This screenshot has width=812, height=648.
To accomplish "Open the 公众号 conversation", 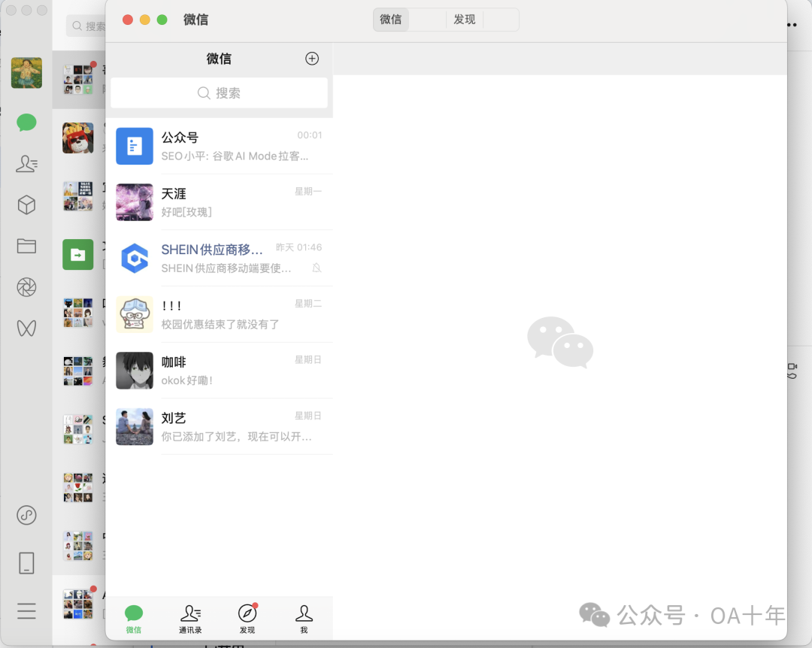I will (x=219, y=146).
